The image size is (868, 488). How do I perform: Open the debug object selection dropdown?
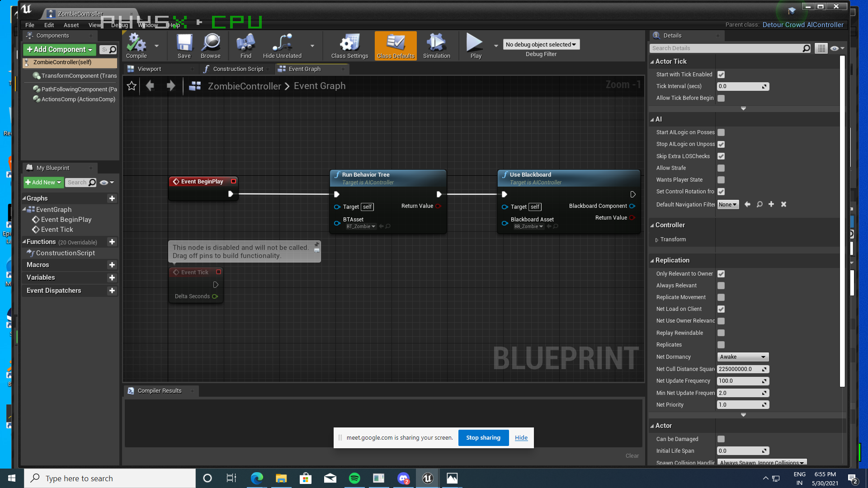[x=541, y=44]
